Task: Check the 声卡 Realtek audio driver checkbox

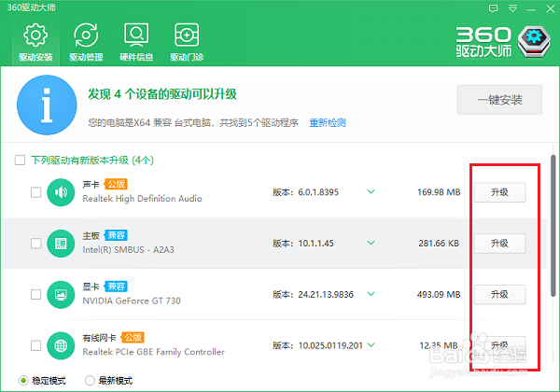Action: tap(36, 192)
